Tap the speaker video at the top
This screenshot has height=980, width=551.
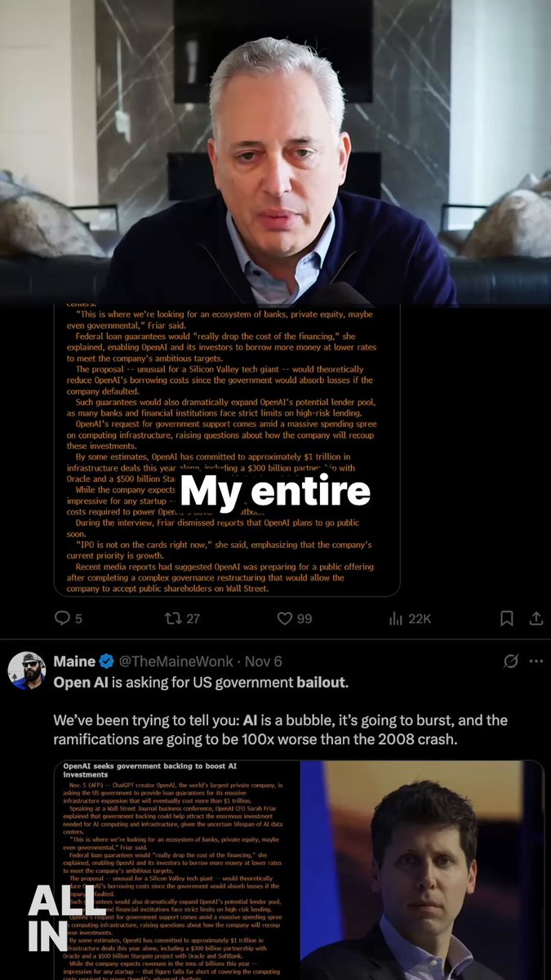[x=275, y=153]
